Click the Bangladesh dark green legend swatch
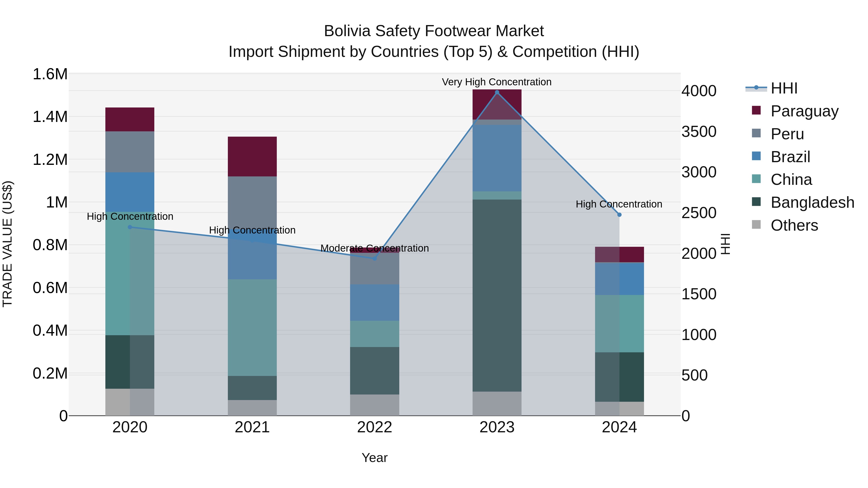Screen dimensions: 868x488 (756, 202)
